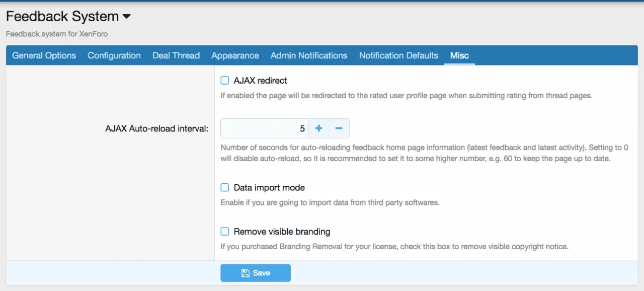This screenshot has height=291, width=644.
Task: Click the minus icon to decrease interval
Action: point(339,129)
